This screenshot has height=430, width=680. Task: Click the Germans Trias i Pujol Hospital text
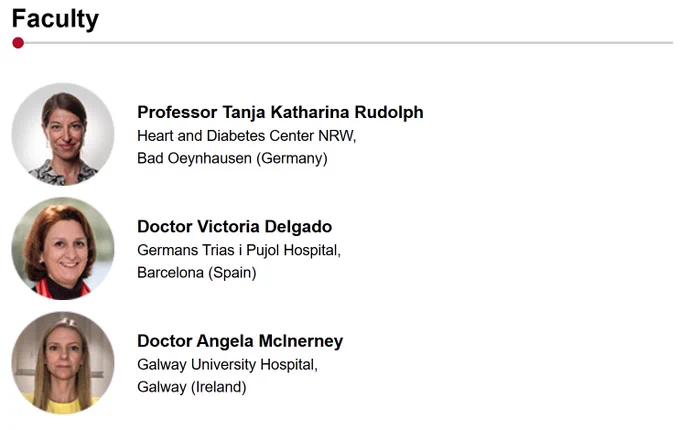pos(239,250)
